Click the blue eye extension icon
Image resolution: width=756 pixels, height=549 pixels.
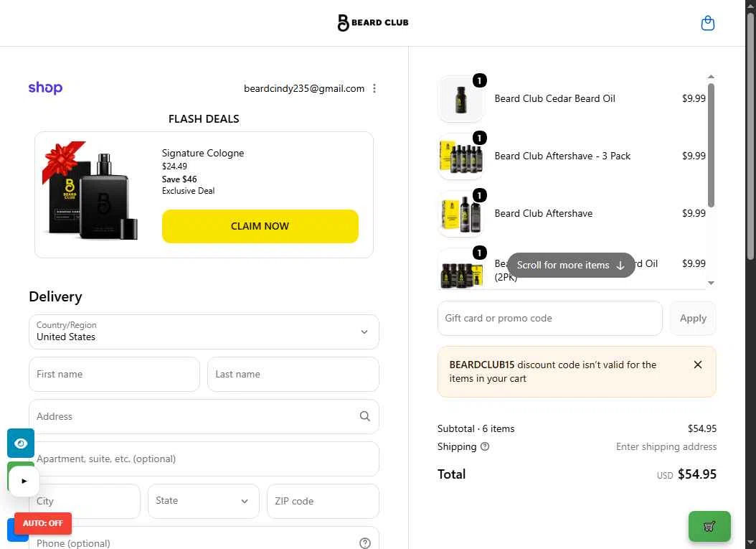(x=21, y=443)
